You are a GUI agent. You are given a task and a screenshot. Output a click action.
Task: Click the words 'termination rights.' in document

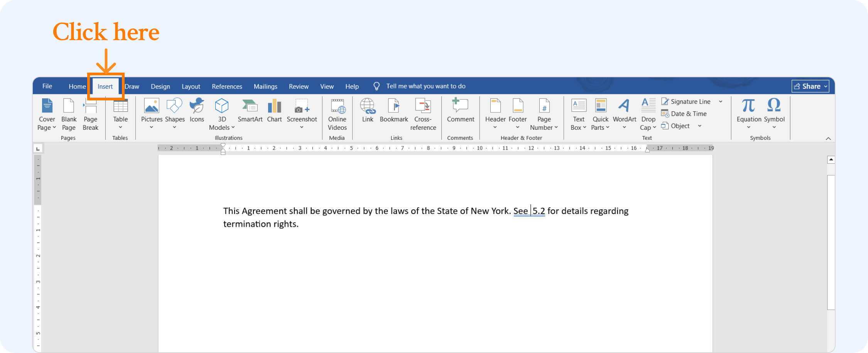click(261, 224)
